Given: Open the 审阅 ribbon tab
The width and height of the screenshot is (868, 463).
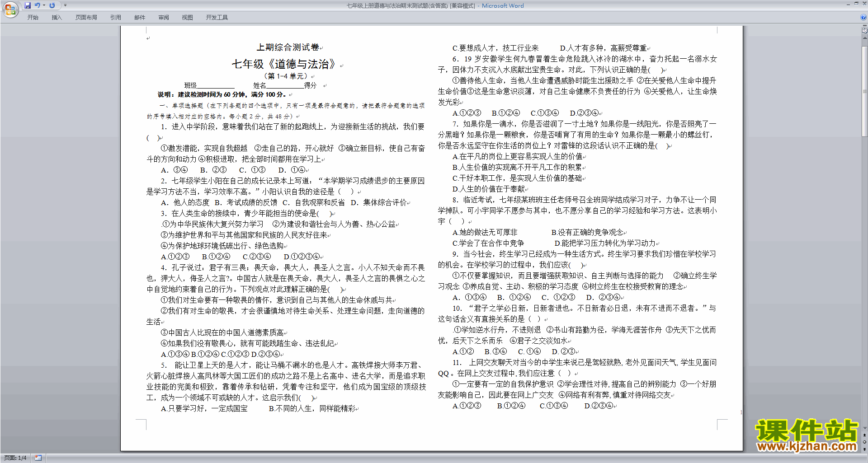Looking at the screenshot, I should click(x=164, y=18).
